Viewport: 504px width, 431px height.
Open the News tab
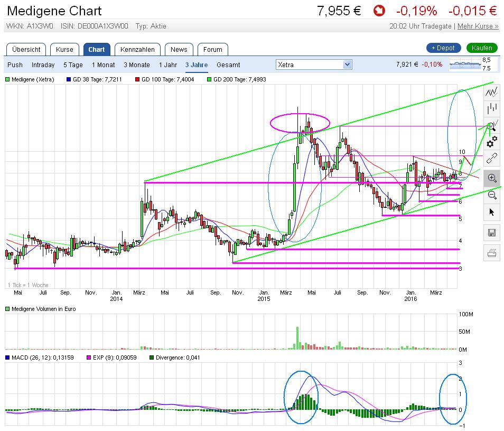[x=179, y=50]
